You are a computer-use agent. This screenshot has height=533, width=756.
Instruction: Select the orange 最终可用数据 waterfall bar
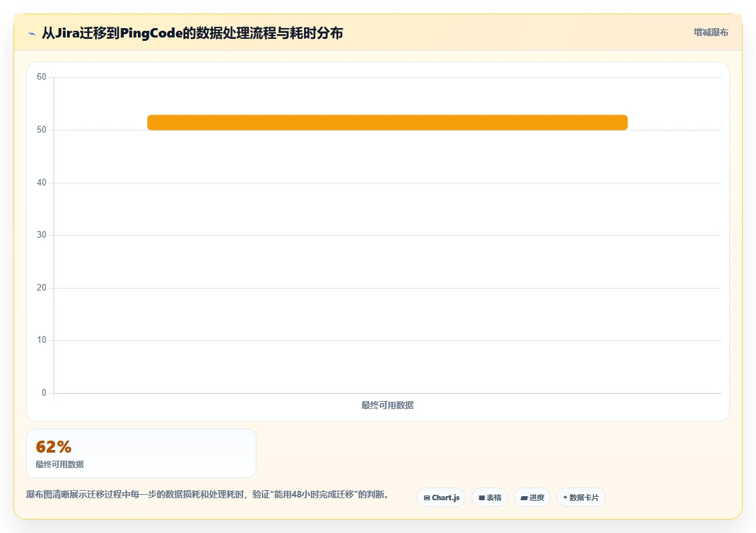(387, 123)
